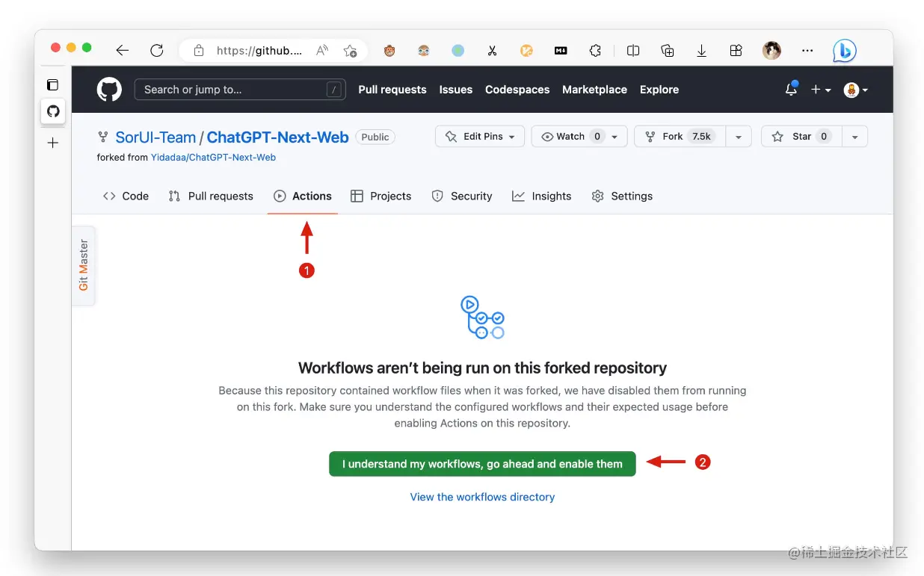The image size is (924, 576).
Task: Expand the user avatar menu in header
Action: (856, 90)
